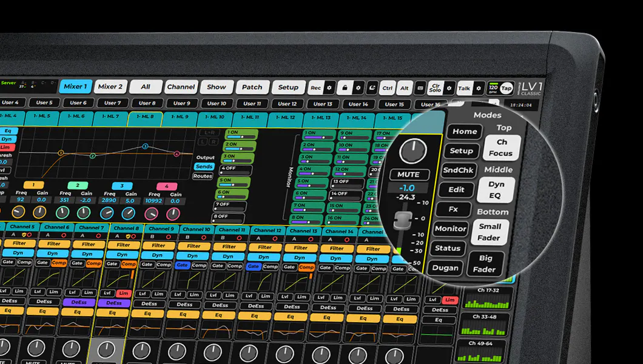Choose Ch Focus for the Top section
This screenshot has height=364, width=643.
click(501, 147)
